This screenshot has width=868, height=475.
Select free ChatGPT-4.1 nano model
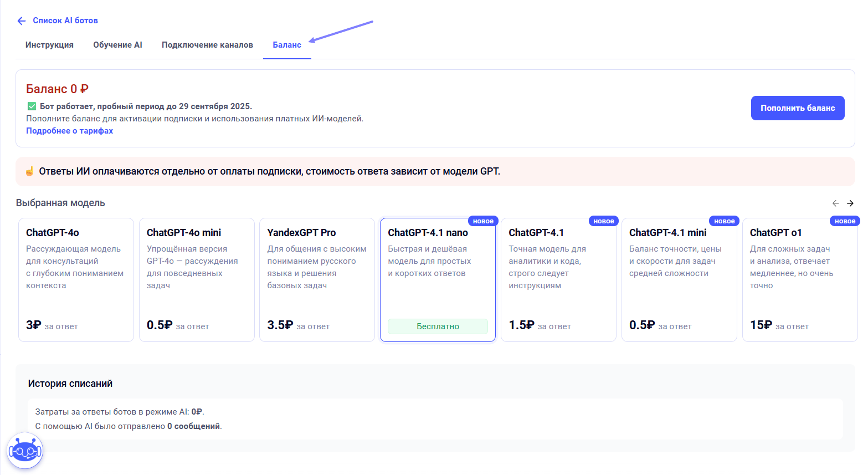click(438, 280)
